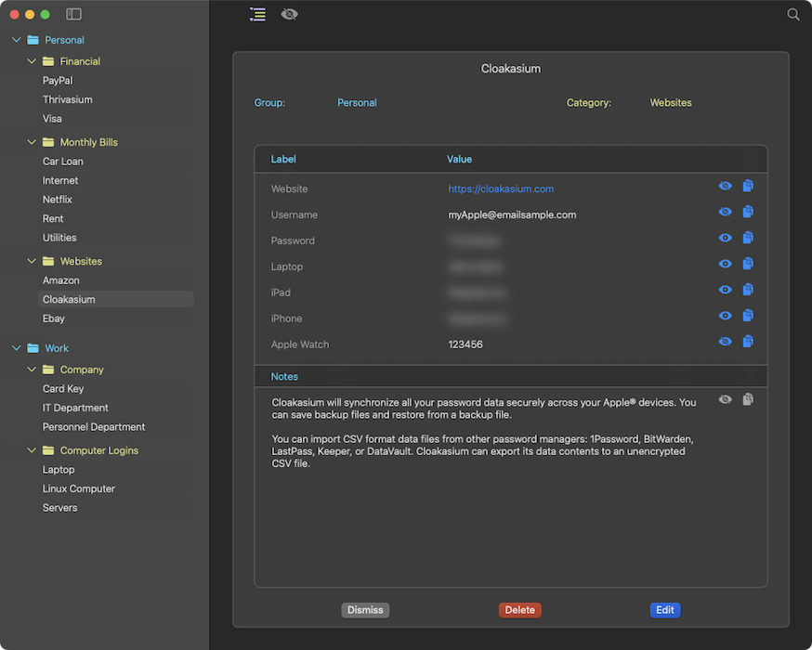Collapse the Computer Logins folder
Viewport: 812px width, 650px height.
pos(31,450)
